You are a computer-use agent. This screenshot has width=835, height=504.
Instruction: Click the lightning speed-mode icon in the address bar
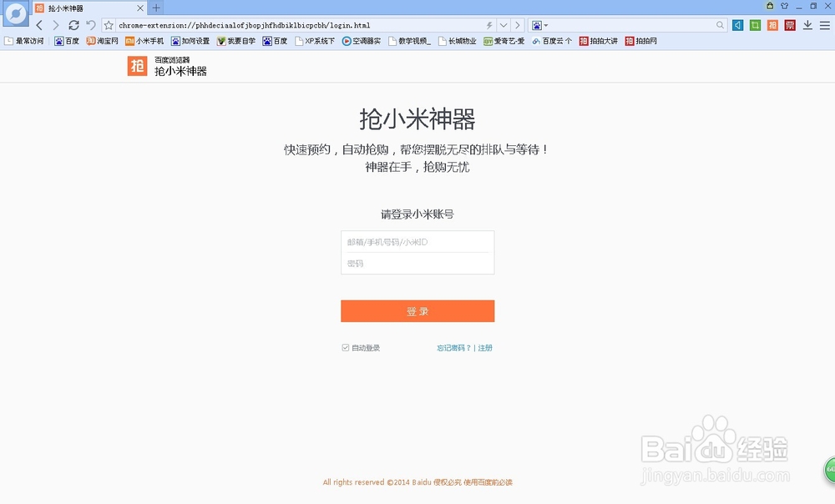point(488,25)
